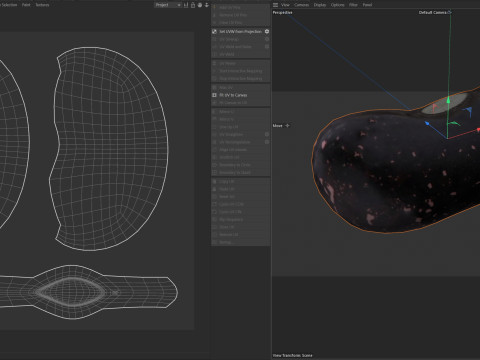This screenshot has width=480, height=360.
Task: Choose Cycle UV CCW
Action: 240,204
